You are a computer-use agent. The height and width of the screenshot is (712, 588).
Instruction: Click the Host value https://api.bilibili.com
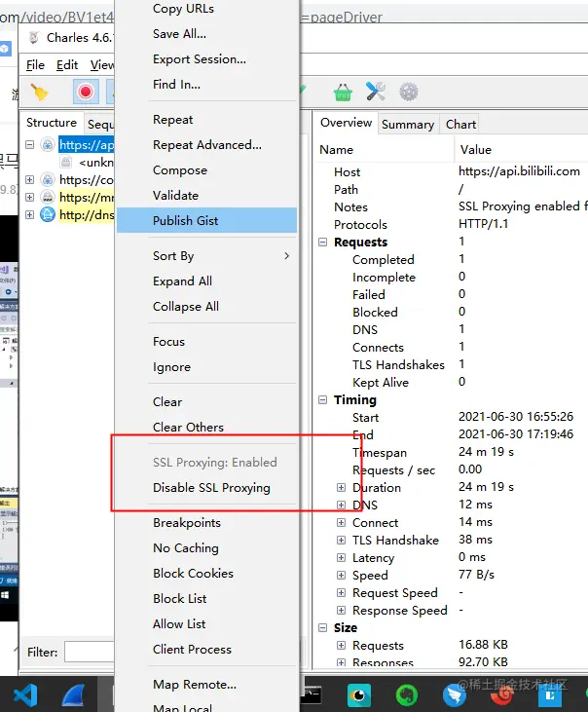(519, 171)
